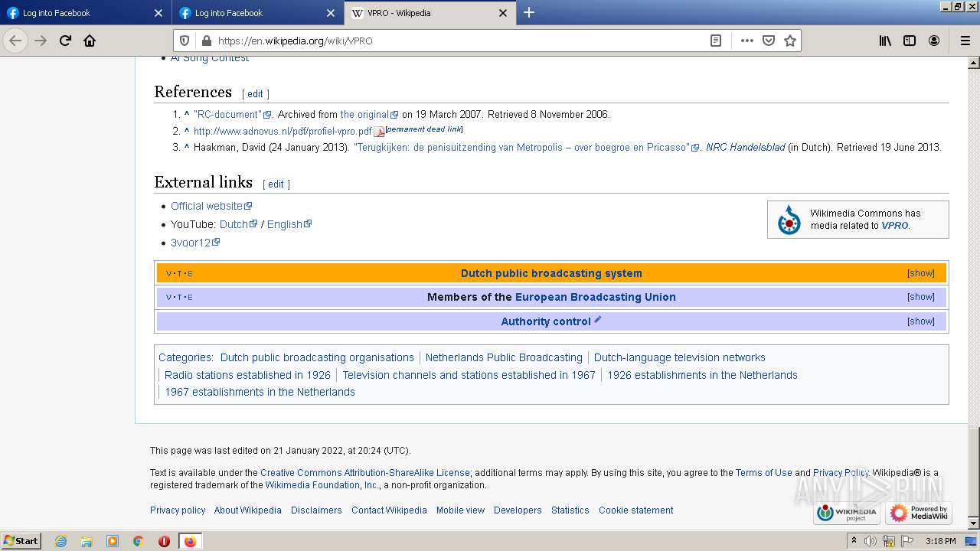Open European Broadcasting Union link
The width and height of the screenshot is (980, 551).
point(596,297)
